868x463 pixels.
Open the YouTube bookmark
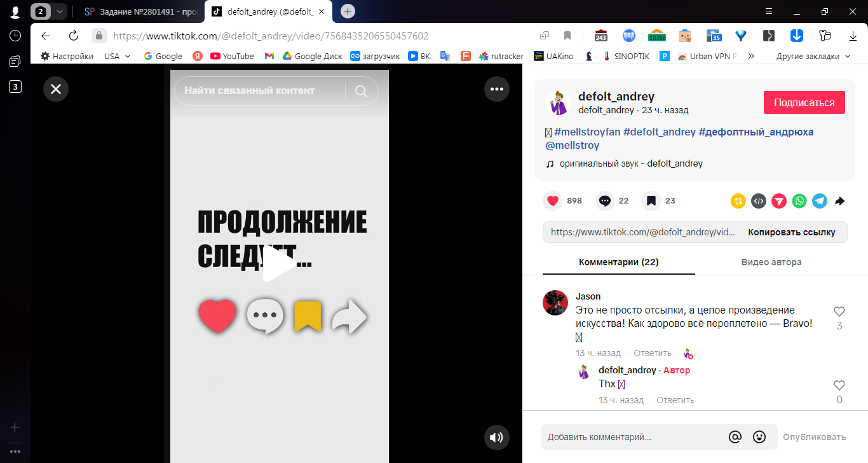[x=232, y=56]
